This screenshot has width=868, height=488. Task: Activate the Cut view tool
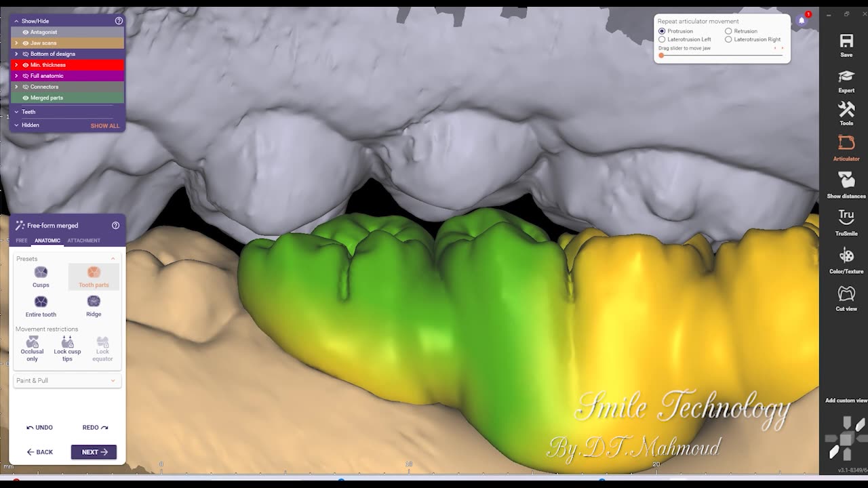click(x=846, y=298)
